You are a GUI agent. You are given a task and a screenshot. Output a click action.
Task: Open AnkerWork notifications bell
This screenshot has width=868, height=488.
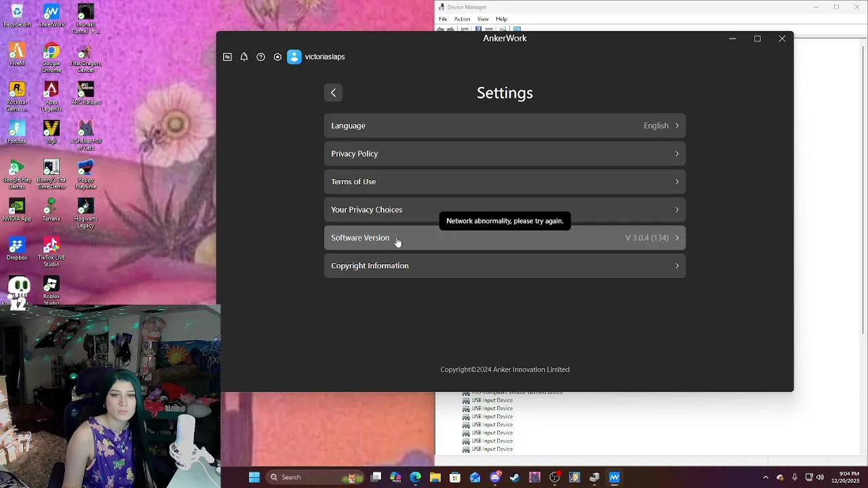tap(244, 57)
